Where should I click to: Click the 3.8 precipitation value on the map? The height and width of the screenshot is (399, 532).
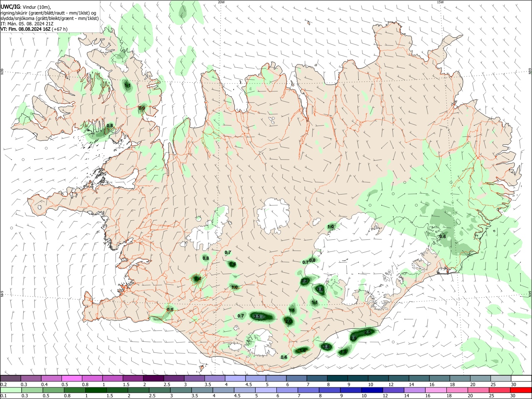pyautogui.click(x=326, y=347)
